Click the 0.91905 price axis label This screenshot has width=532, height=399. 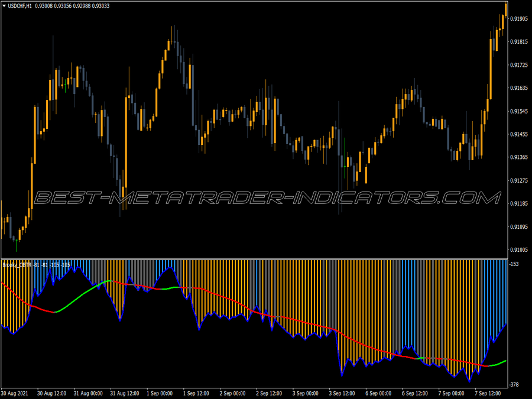(x=519, y=19)
